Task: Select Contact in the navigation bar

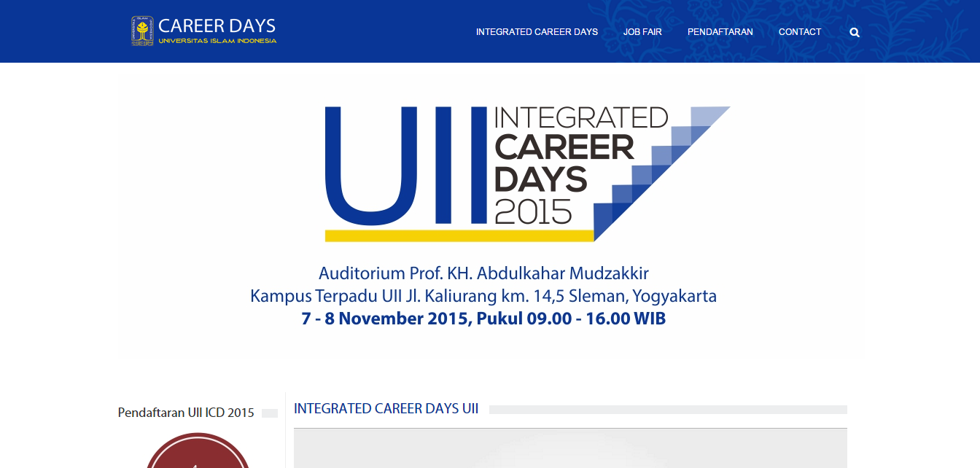Action: 800,32
